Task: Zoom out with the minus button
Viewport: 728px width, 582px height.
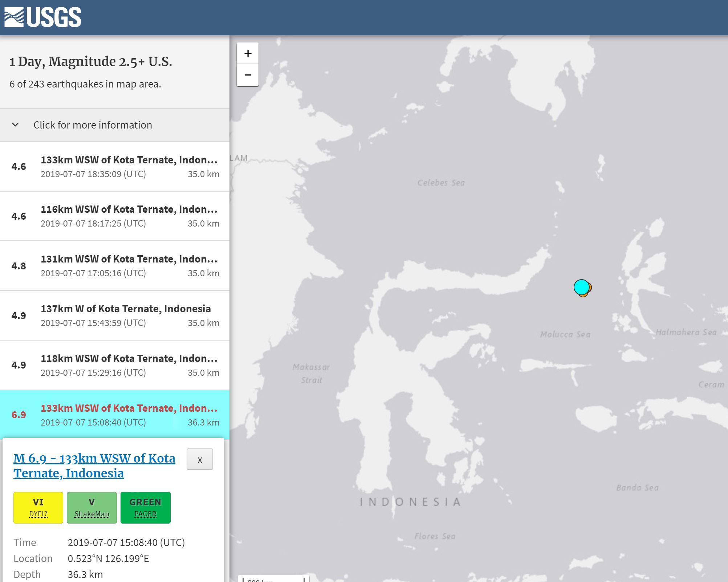Action: point(248,75)
